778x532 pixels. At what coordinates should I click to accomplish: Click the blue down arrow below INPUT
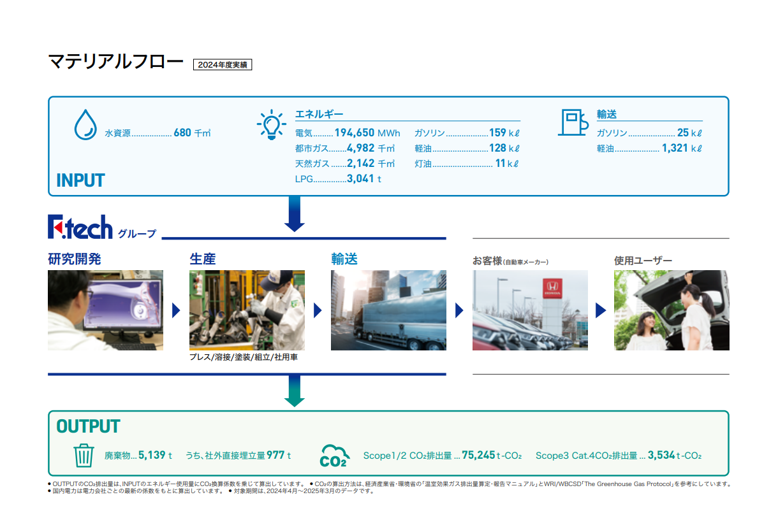point(294,214)
